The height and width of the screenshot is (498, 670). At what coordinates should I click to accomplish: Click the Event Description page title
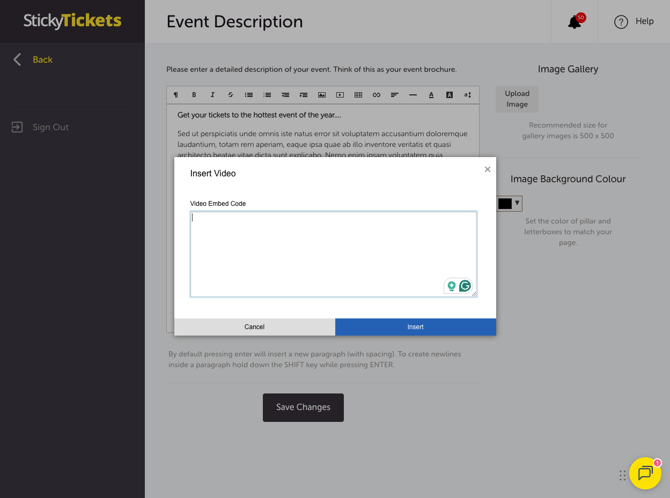tap(235, 22)
